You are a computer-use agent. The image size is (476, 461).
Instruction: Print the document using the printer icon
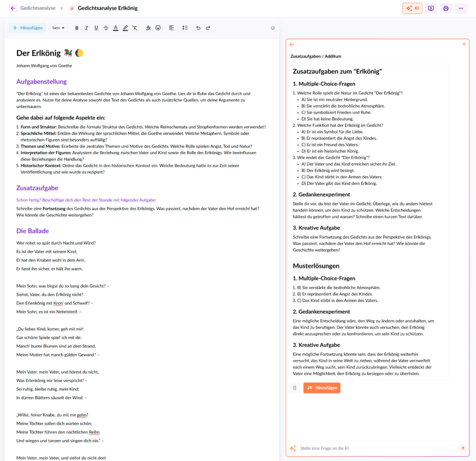(x=446, y=8)
